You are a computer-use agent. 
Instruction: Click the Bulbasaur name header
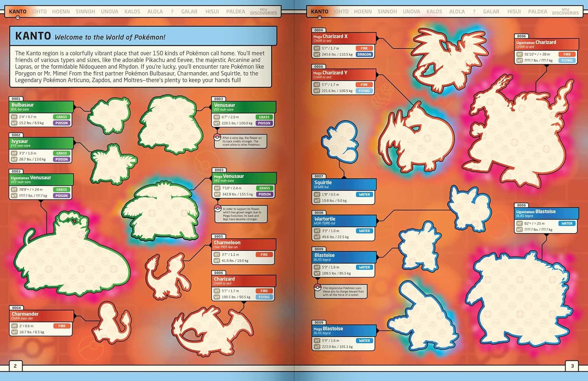pos(41,107)
